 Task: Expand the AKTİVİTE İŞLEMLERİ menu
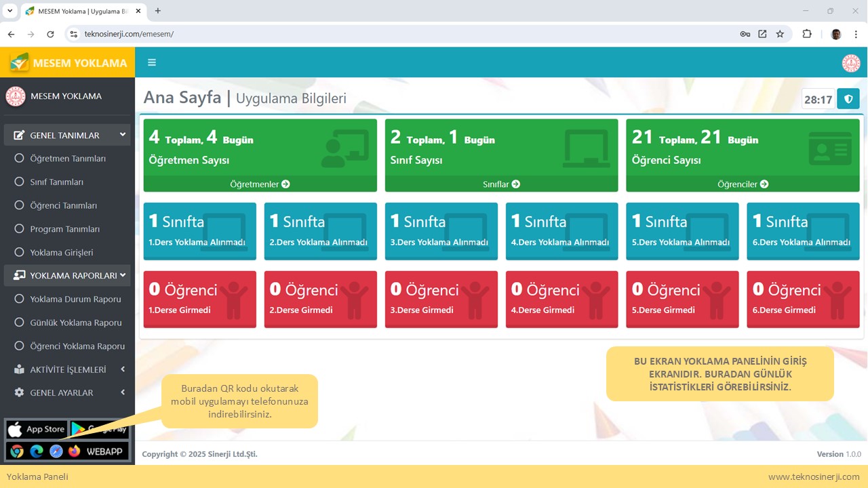tap(68, 369)
